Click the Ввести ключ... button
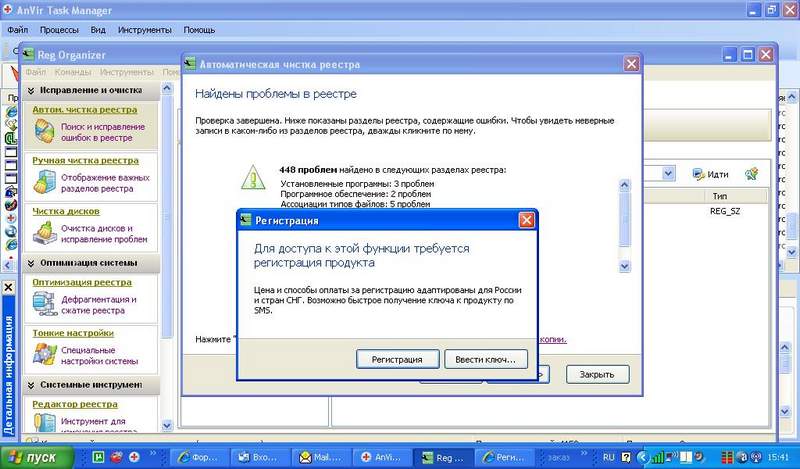Screen dimensions: 800x469 point(485,359)
